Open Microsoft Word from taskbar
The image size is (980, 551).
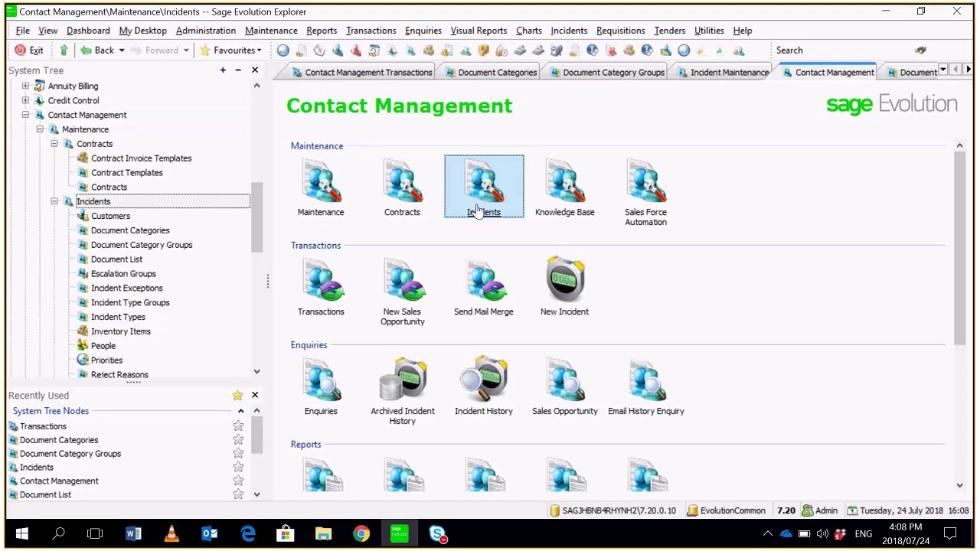click(x=133, y=533)
